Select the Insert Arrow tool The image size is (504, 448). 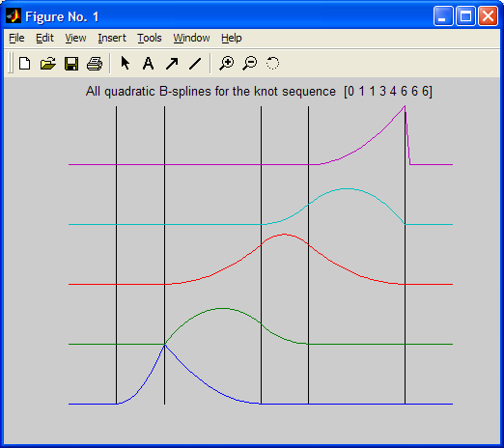point(172,63)
